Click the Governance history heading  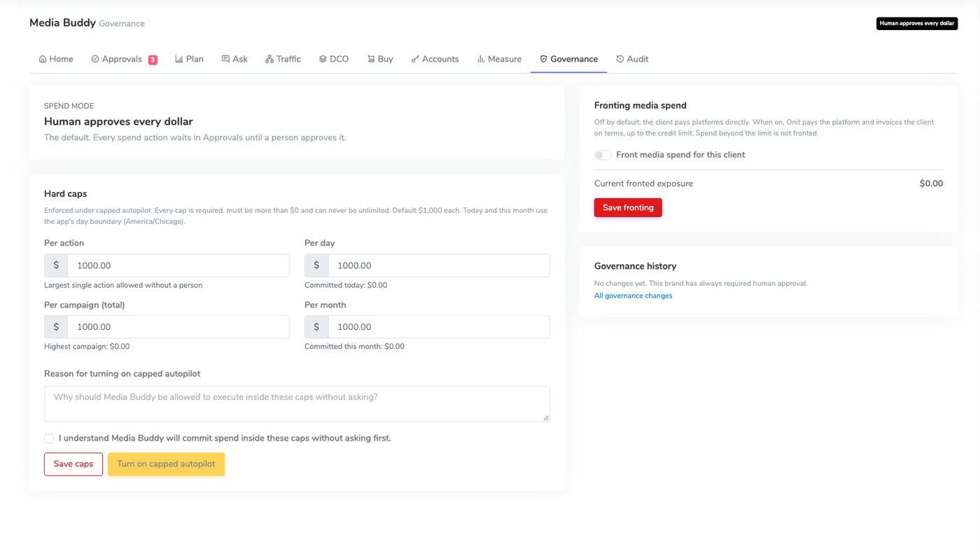coord(636,266)
